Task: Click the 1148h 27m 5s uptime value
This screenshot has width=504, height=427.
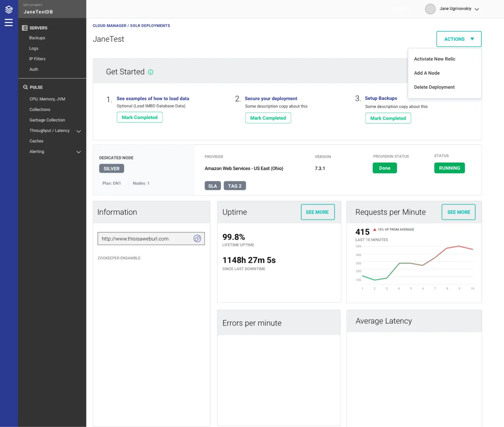Action: click(x=249, y=260)
